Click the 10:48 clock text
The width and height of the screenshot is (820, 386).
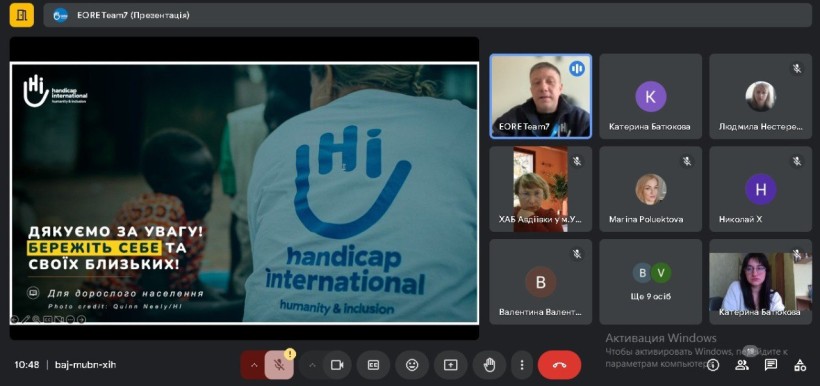click(x=27, y=365)
